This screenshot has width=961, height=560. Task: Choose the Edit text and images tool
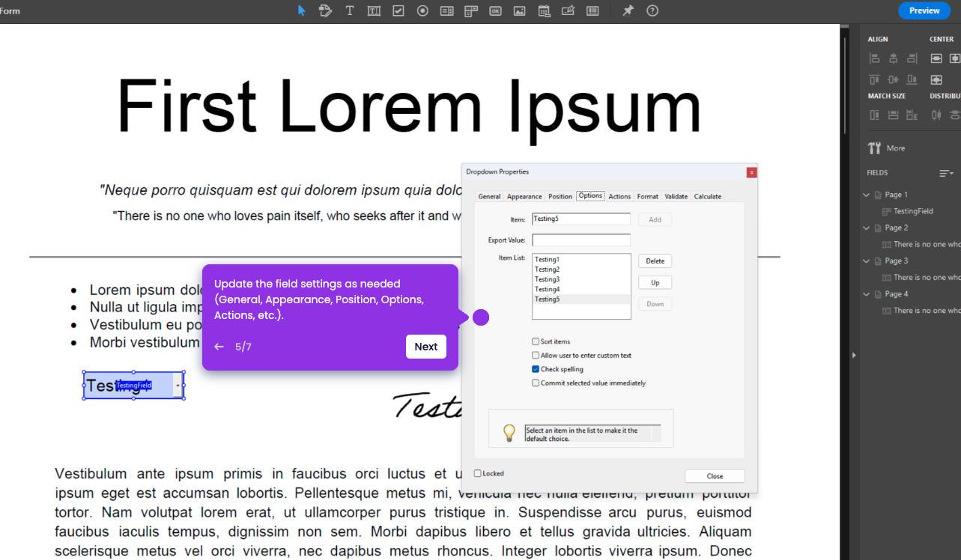(325, 10)
